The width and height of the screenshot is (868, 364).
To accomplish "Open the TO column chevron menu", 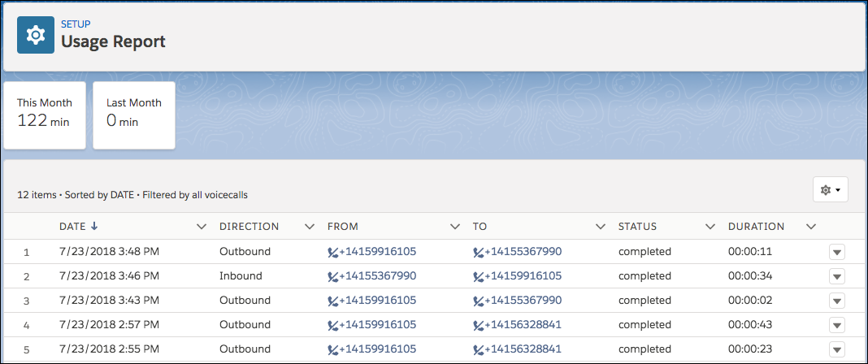I will (600, 227).
